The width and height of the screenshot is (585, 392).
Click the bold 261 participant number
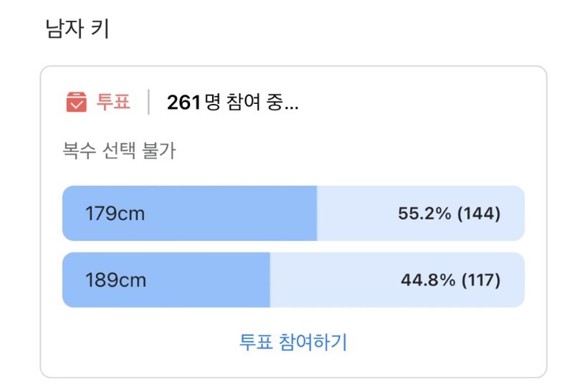[x=184, y=103]
